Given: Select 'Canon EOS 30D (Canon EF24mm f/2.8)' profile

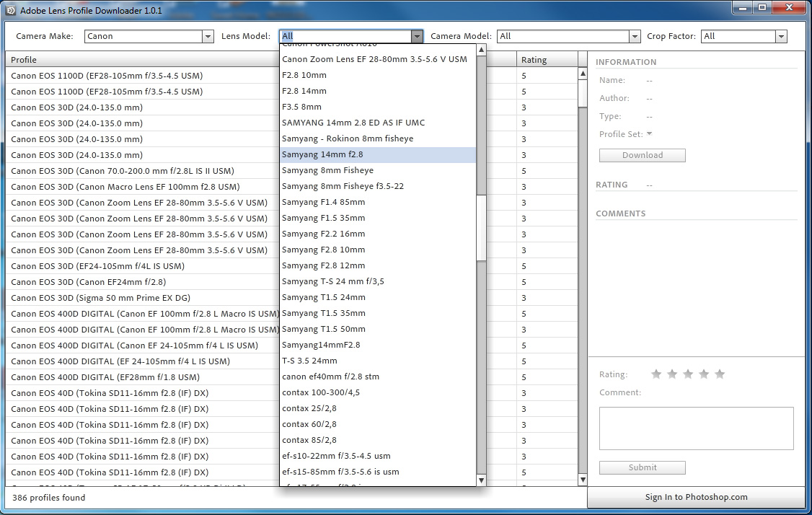Looking at the screenshot, I should 142,282.
